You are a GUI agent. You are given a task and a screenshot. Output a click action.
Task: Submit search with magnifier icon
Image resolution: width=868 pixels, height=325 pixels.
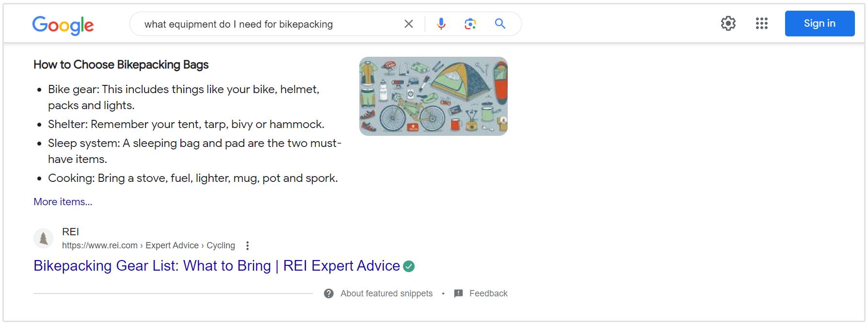tap(500, 24)
